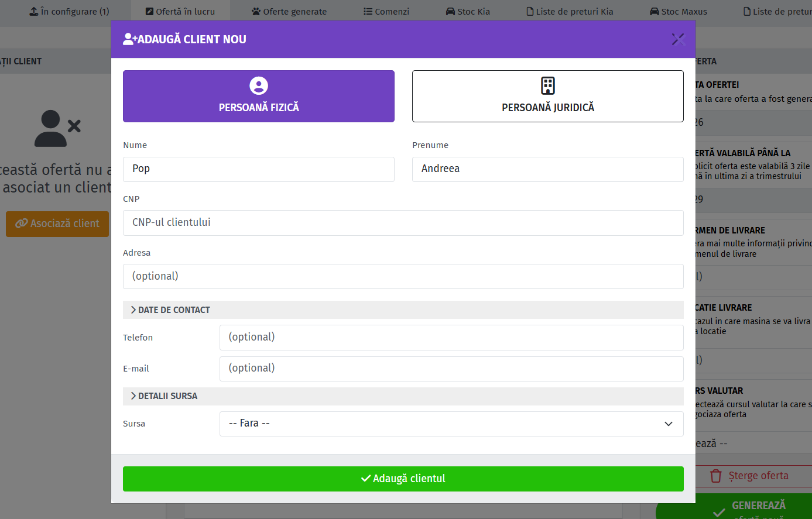Collapse the Date de contact section
812x519 pixels.
pos(403,310)
